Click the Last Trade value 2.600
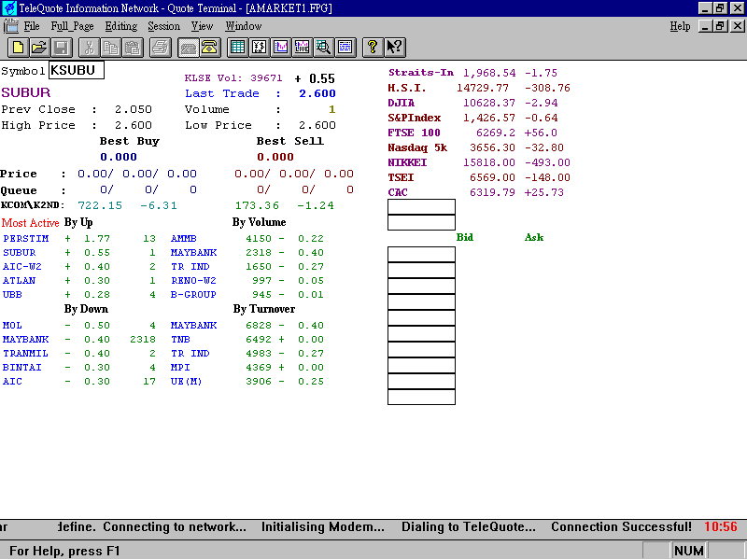747x560 pixels. click(317, 93)
